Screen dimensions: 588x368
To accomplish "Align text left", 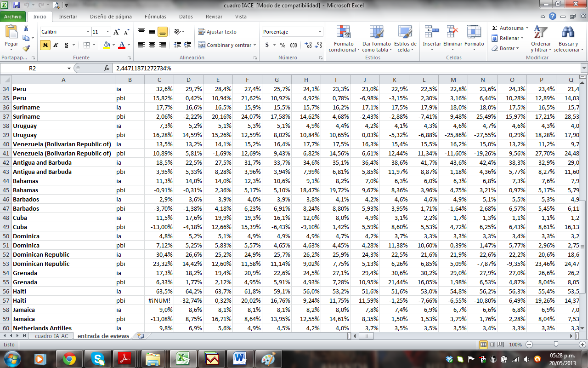I will tap(141, 45).
